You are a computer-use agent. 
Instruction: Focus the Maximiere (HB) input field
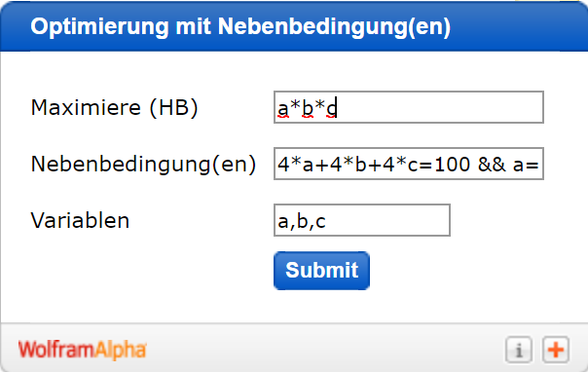[x=409, y=107]
